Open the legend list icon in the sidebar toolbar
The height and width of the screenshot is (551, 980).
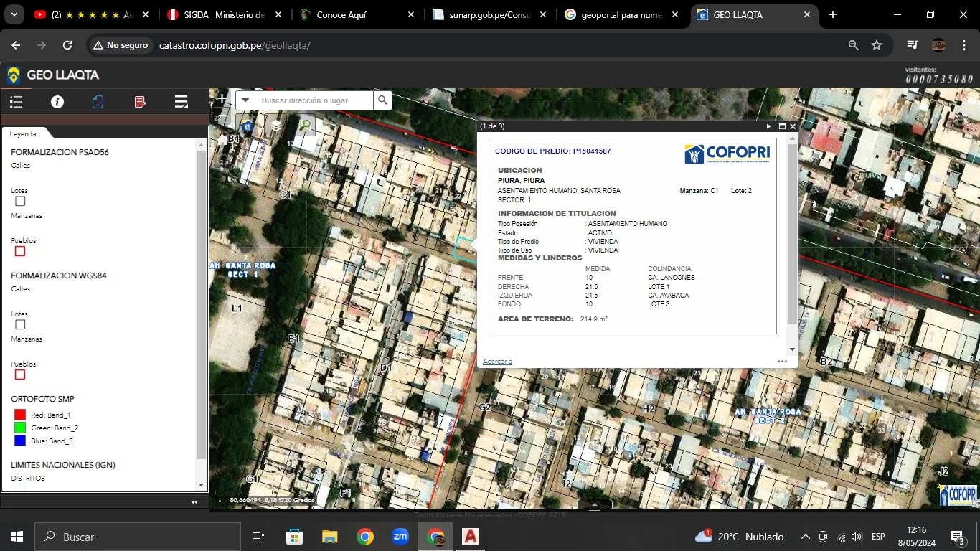point(17,102)
